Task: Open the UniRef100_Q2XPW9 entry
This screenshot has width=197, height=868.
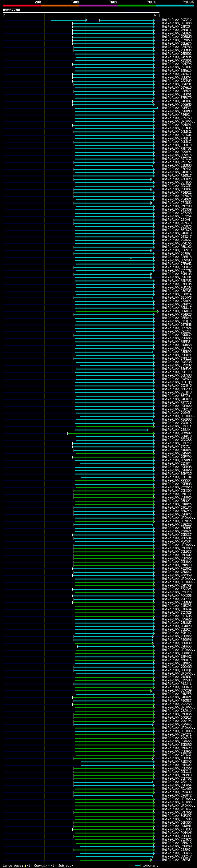Action: pyautogui.click(x=177, y=81)
